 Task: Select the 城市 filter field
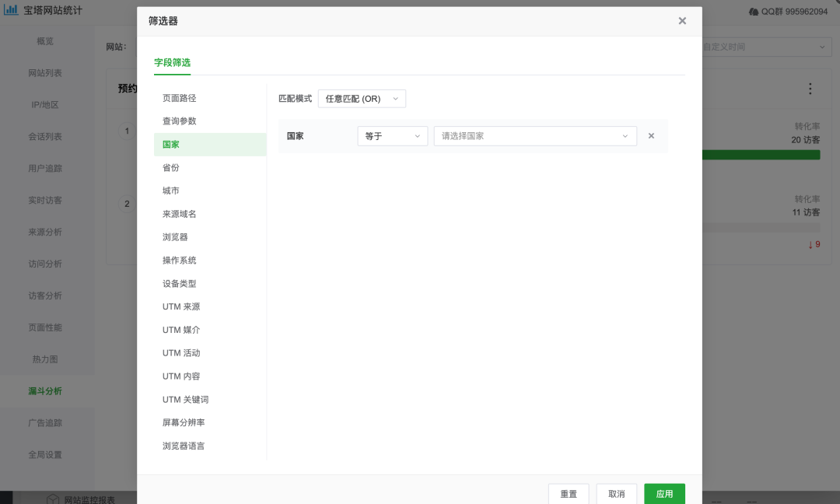210,191
